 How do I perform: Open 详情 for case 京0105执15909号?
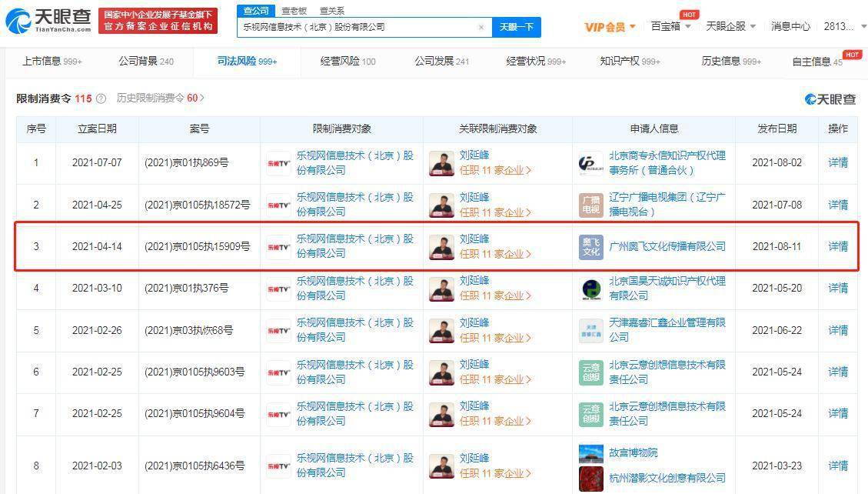click(x=837, y=246)
